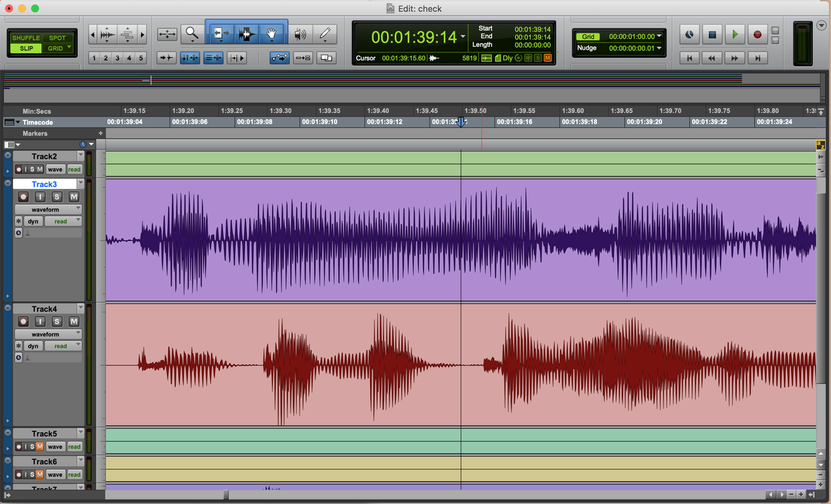Open Track3 waveform view selector
The height and width of the screenshot is (504, 831).
(x=48, y=209)
